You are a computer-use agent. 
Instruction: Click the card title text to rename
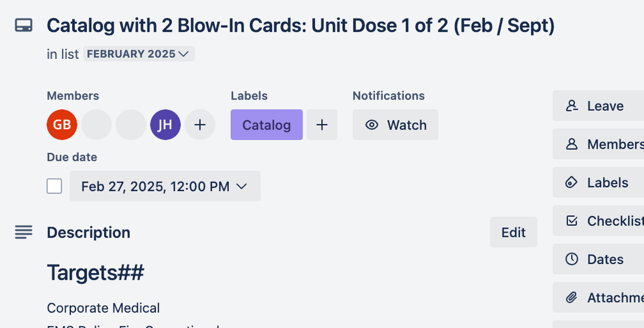pyautogui.click(x=301, y=26)
